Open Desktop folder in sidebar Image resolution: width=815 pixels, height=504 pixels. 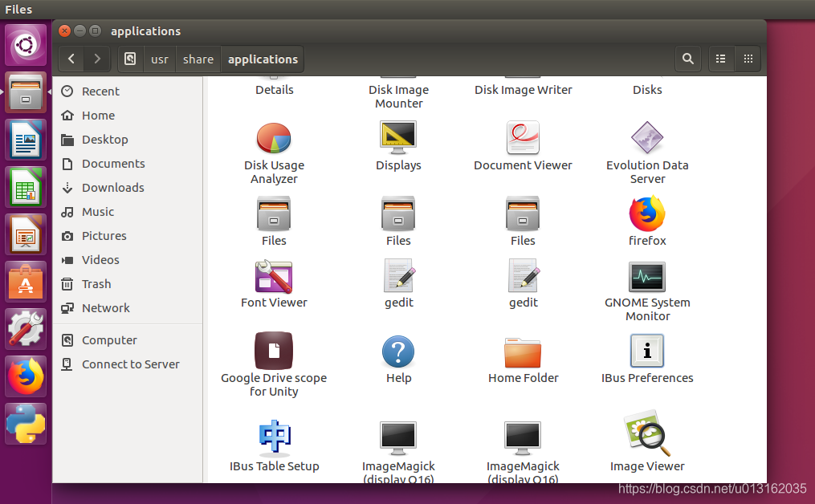[x=128, y=140]
